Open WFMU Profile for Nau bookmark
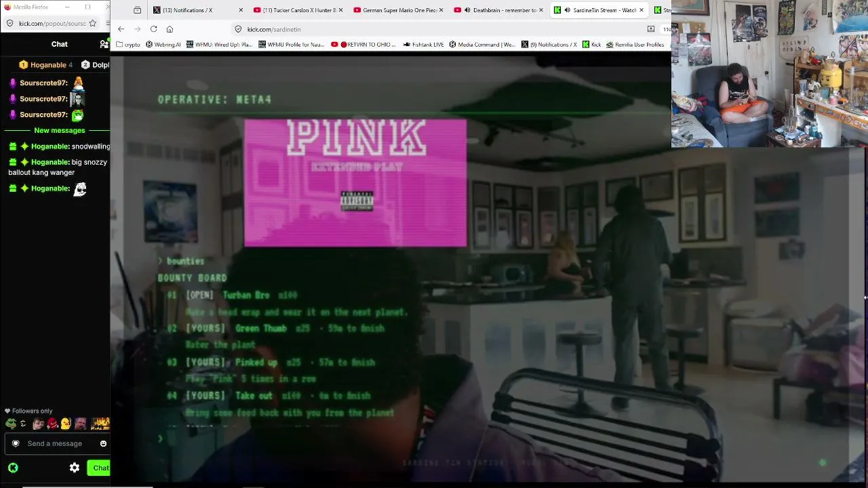The height and width of the screenshot is (488, 868). (x=292, y=45)
